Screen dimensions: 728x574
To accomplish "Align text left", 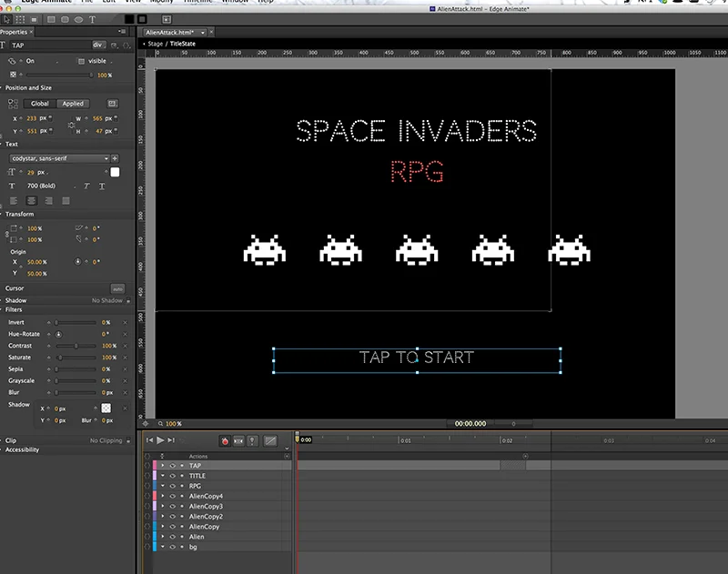I will pos(14,200).
